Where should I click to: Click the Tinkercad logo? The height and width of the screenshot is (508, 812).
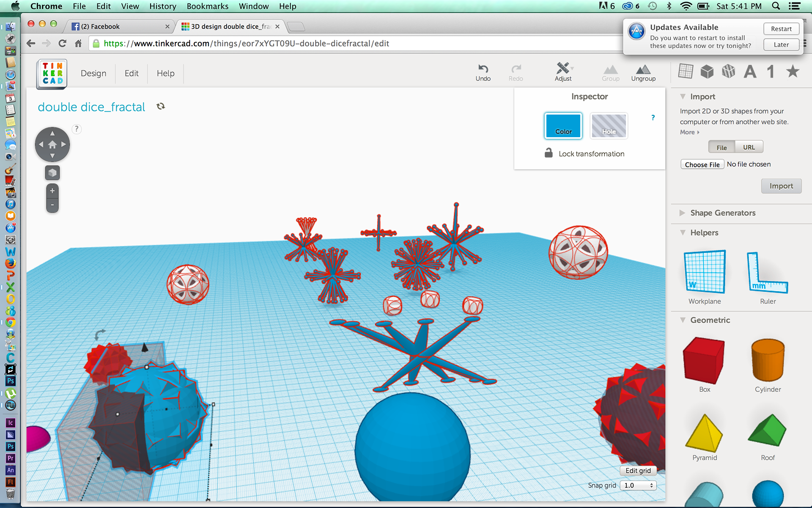click(x=52, y=74)
